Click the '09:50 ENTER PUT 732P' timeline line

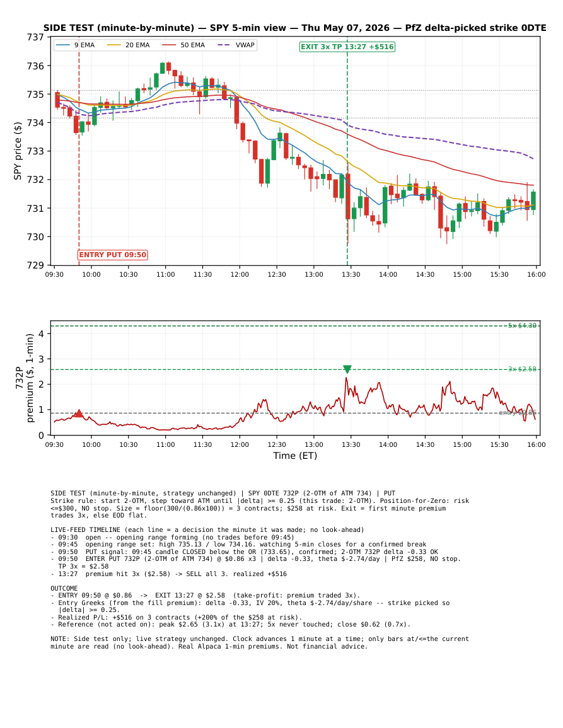(x=256, y=559)
